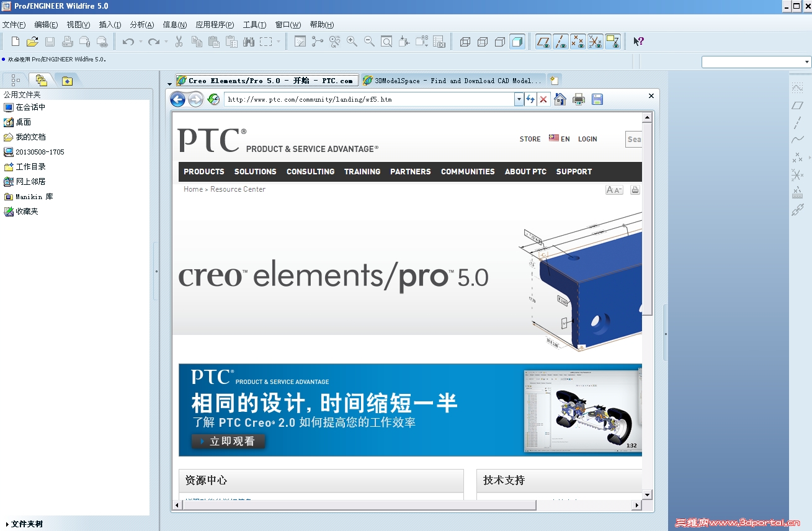
Task: Open the browser tab list dropdown arrow
Action: coord(170,83)
